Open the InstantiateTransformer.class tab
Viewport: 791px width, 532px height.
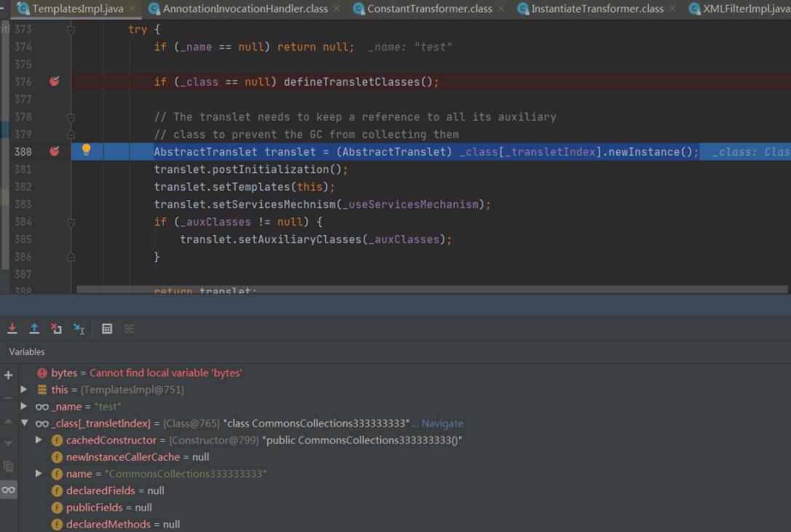pos(597,9)
